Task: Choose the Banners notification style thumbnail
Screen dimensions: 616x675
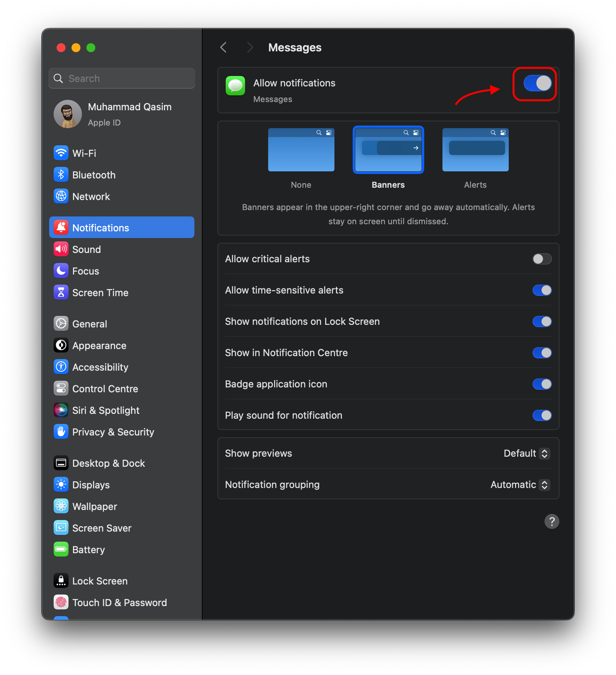Action: [388, 150]
